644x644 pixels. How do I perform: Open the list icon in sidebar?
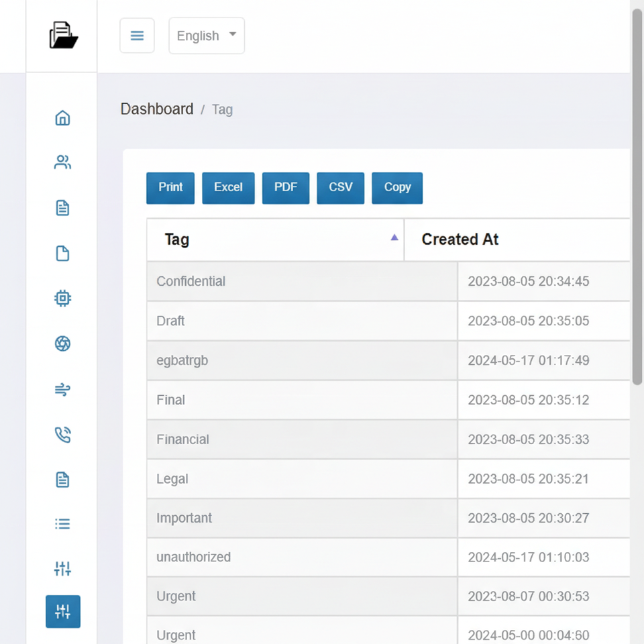click(x=62, y=524)
